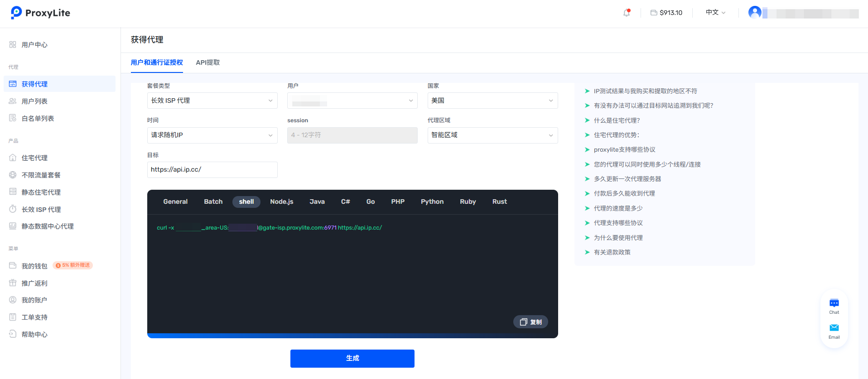Screen dimensions: 868x379
Task: Click the user avatar icon
Action: 755,12
